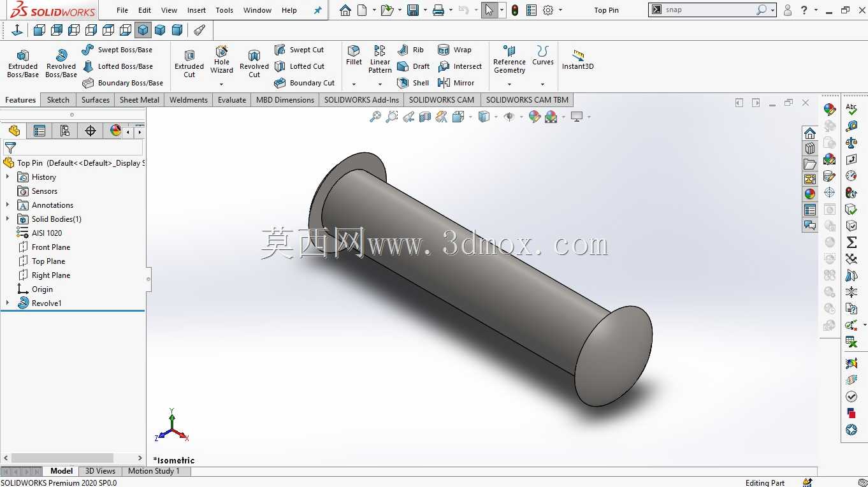Choose Lofted Boss/Base feature
Image resolution: width=868 pixels, height=487 pixels.
[118, 66]
